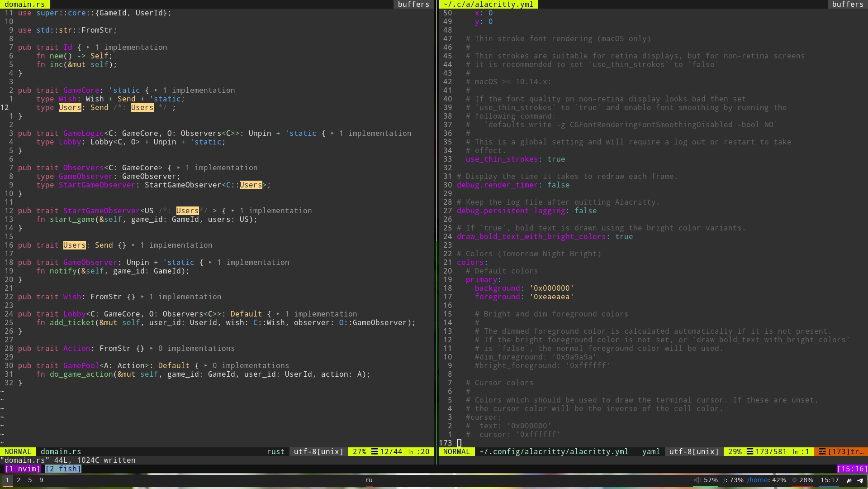The image size is (868, 489).
Task: Click the 27% position in left statusline
Action: coord(360,451)
